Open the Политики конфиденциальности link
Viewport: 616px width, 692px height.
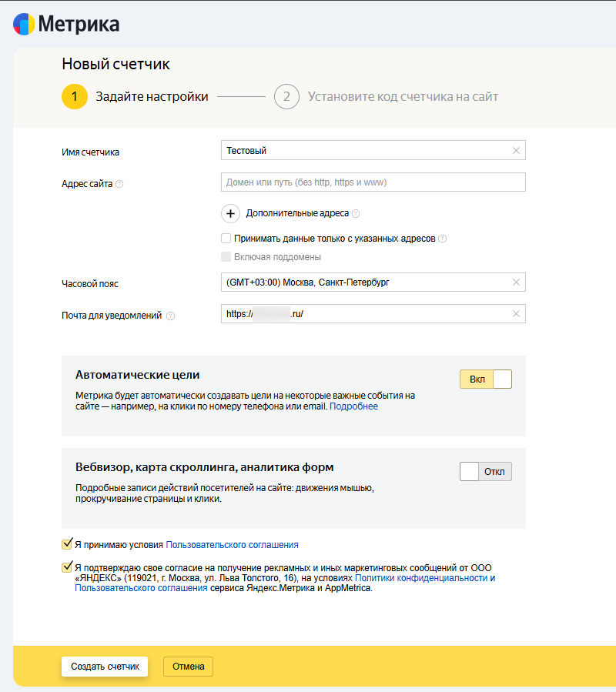(x=421, y=578)
